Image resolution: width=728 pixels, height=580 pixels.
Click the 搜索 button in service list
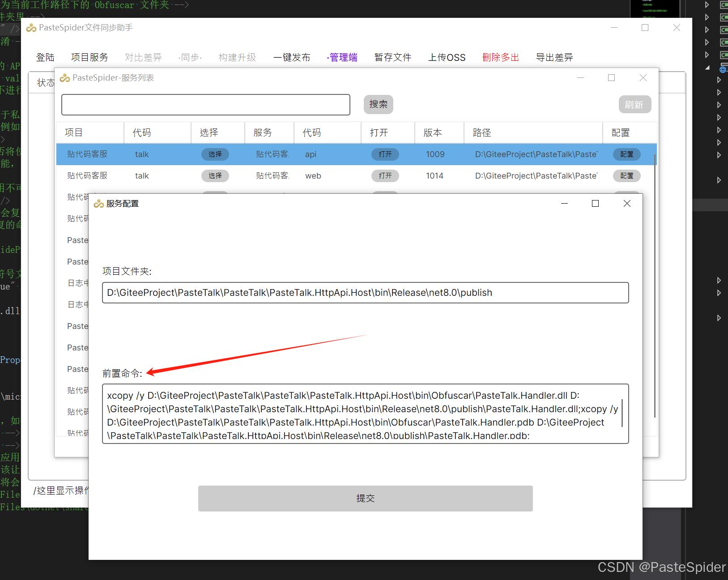click(378, 104)
